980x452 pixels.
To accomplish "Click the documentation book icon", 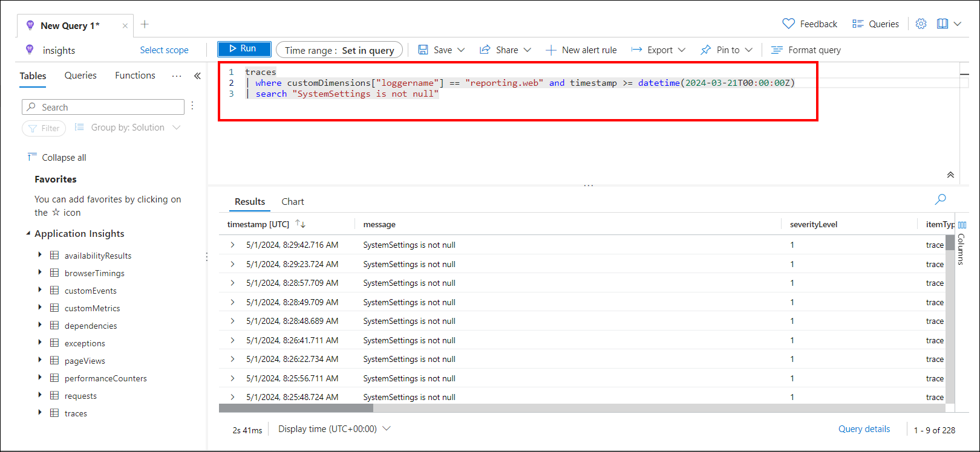I will coord(942,24).
